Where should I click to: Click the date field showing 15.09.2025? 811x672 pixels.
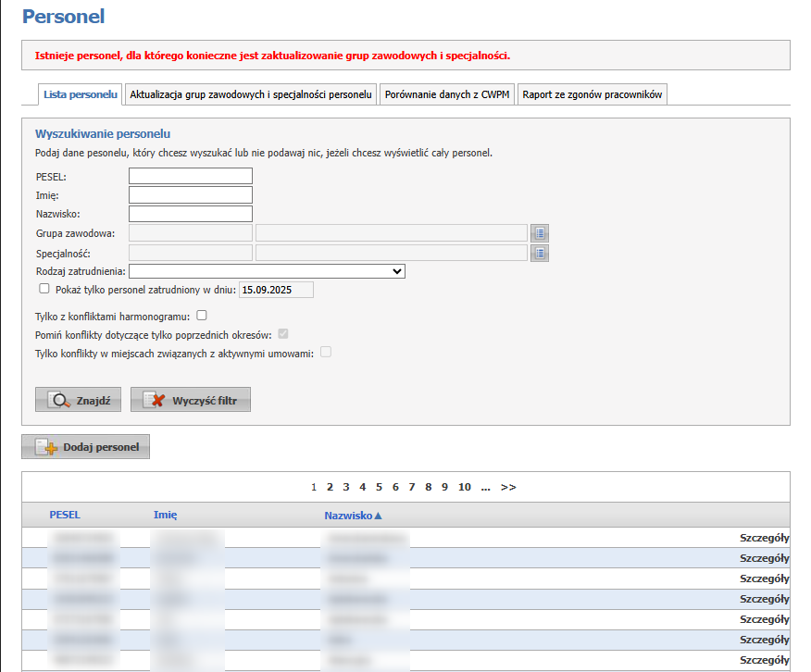277,289
